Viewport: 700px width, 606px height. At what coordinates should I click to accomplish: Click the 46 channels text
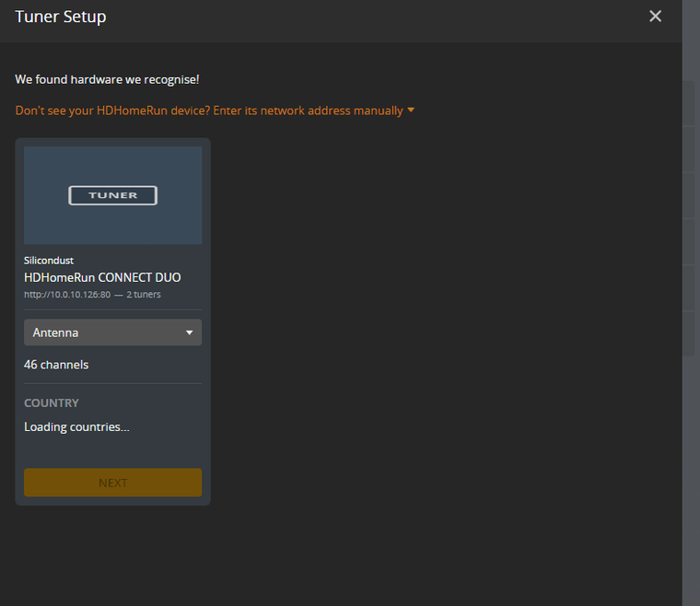(56, 365)
